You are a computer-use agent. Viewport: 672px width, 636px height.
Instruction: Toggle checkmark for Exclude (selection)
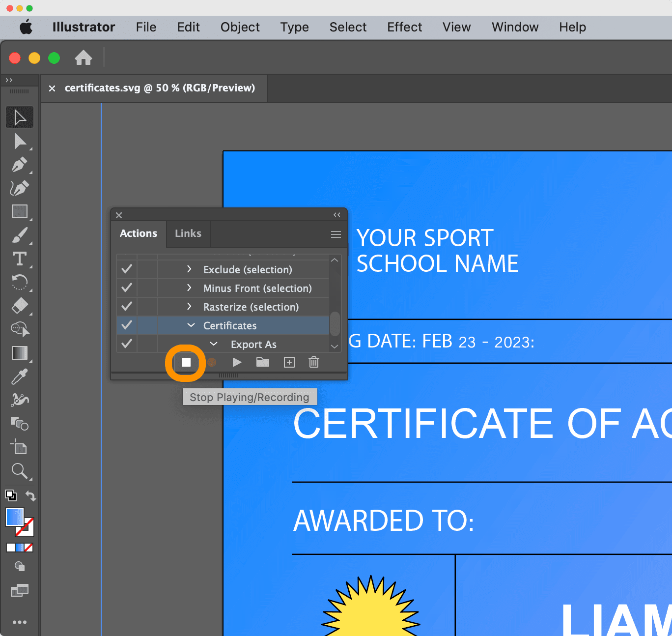coord(127,269)
